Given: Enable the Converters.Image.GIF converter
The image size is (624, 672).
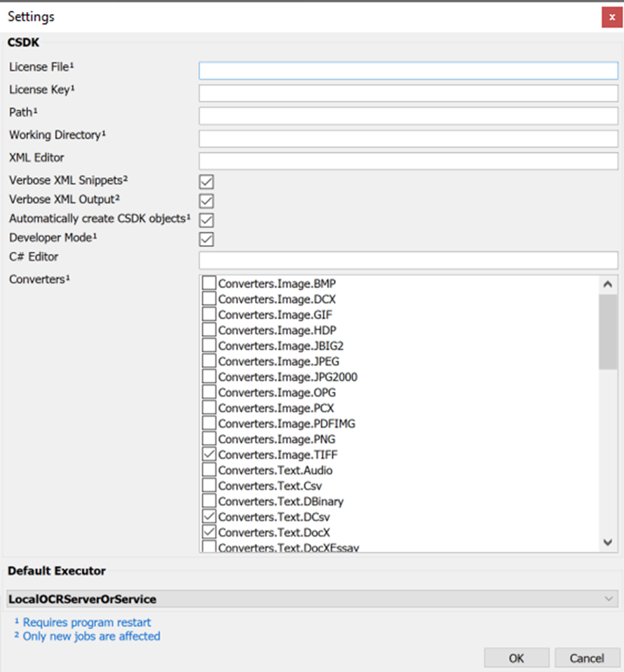Looking at the screenshot, I should pos(209,314).
